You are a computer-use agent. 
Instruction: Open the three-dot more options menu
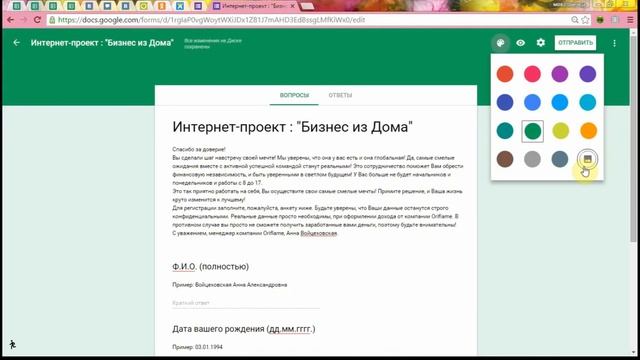614,43
